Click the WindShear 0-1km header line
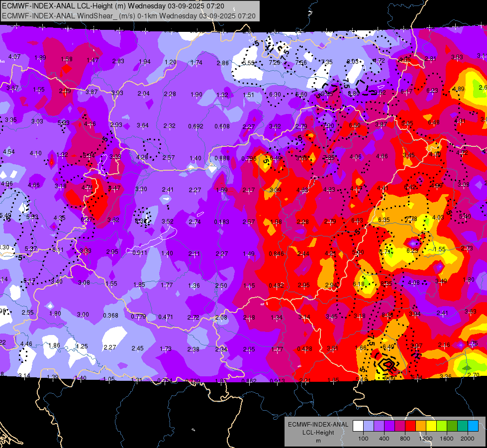487x448 pixels. [128, 16]
